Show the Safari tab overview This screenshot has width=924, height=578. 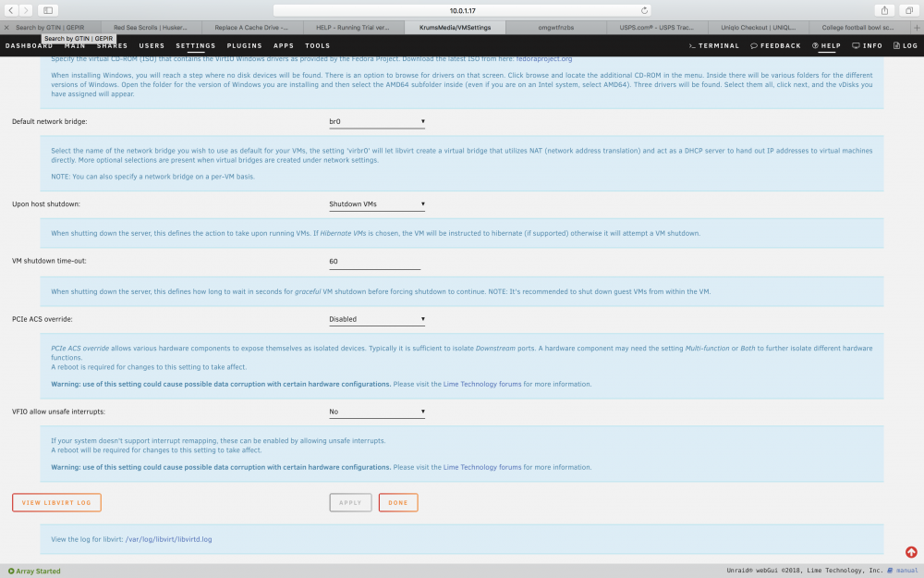point(909,10)
